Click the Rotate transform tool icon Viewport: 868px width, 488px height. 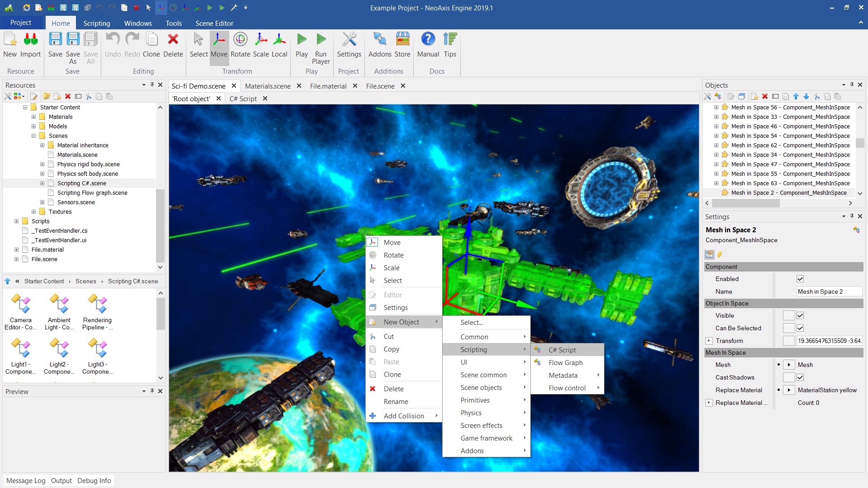tap(240, 40)
